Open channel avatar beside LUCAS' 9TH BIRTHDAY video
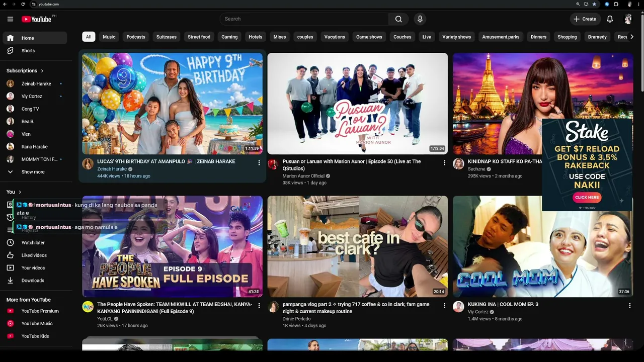 pyautogui.click(x=88, y=164)
